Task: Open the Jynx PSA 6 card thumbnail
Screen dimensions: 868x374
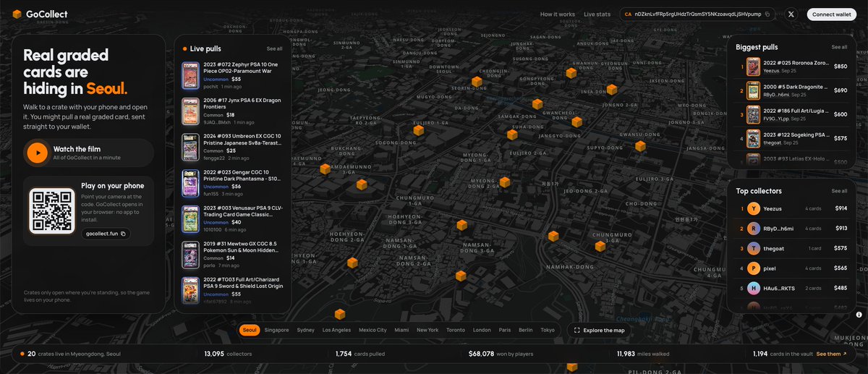Action: (x=191, y=111)
